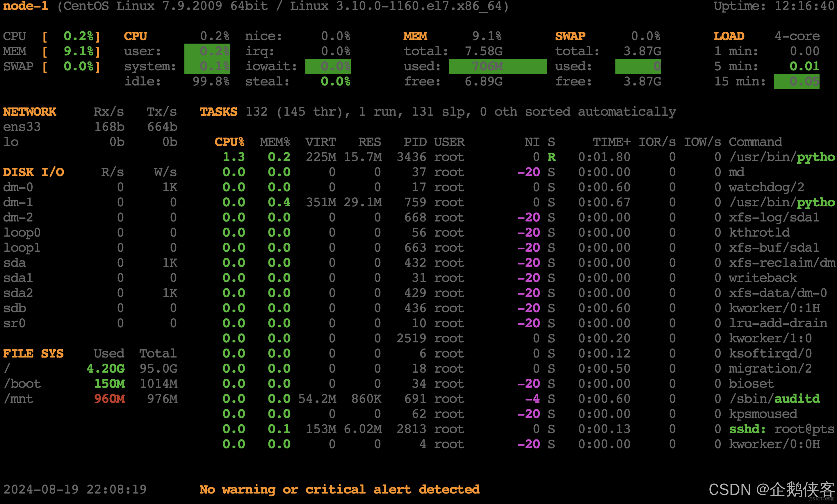Click the highlighted iowait 0.0% value
This screenshot has height=504, width=837.
tap(328, 66)
